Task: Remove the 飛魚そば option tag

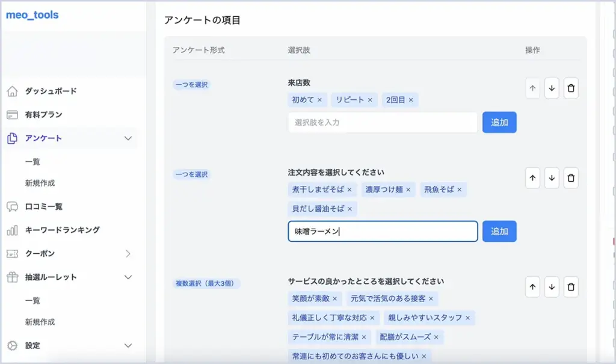Action: [x=460, y=190]
